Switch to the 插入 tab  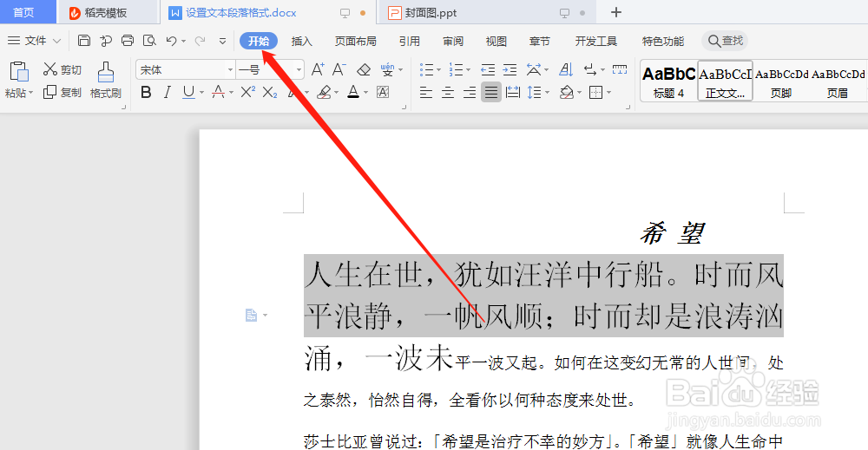click(x=302, y=41)
